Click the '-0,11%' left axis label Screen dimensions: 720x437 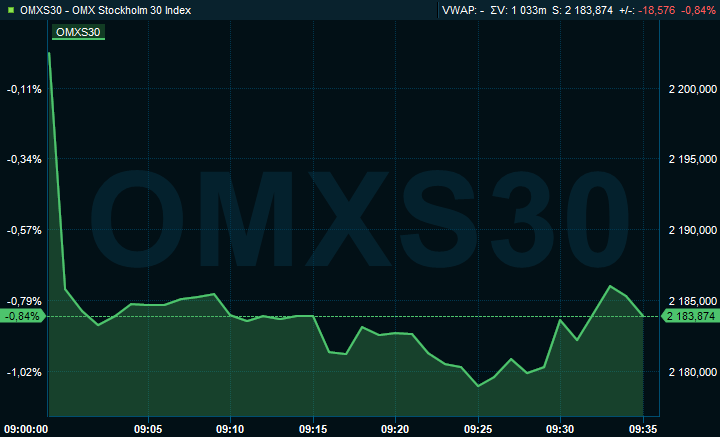(24, 89)
